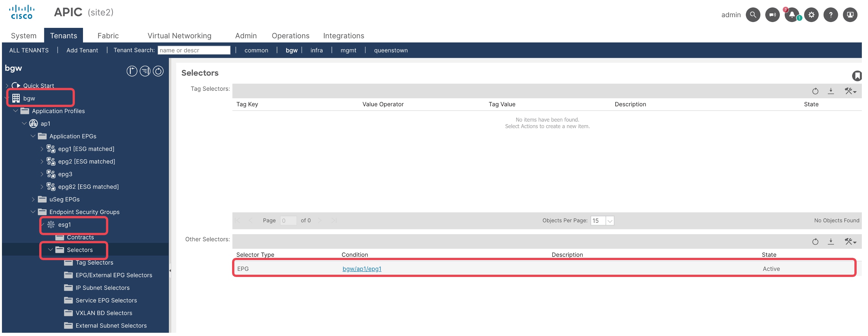This screenshot has height=336, width=868.
Task: Select the Contracts folder under esg1
Action: [80, 237]
